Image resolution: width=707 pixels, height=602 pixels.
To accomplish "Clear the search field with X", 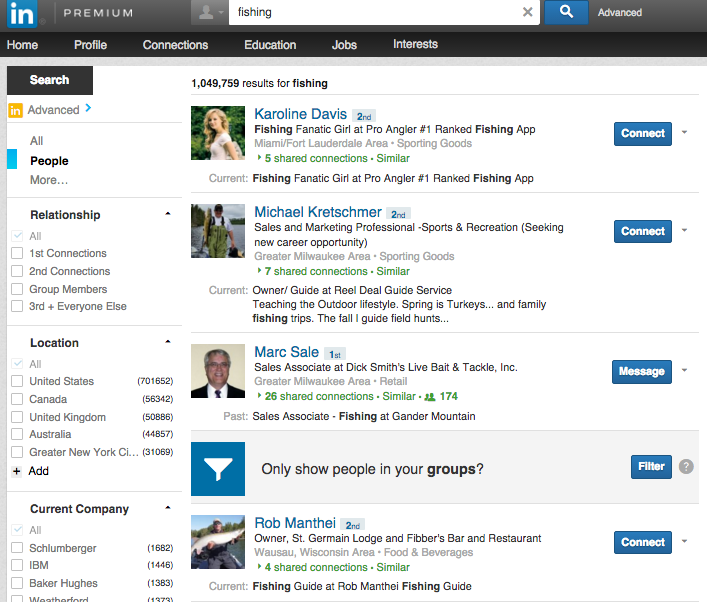I will pyautogui.click(x=527, y=12).
